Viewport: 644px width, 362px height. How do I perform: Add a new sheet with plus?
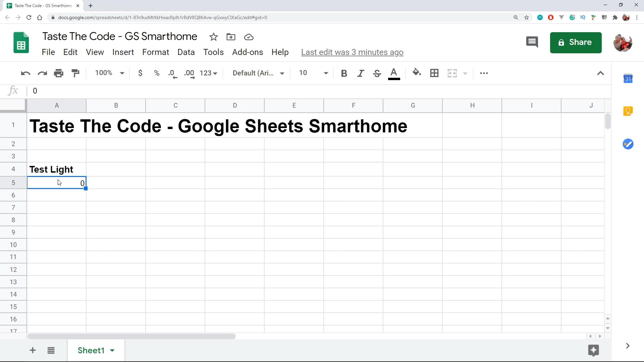click(x=33, y=350)
